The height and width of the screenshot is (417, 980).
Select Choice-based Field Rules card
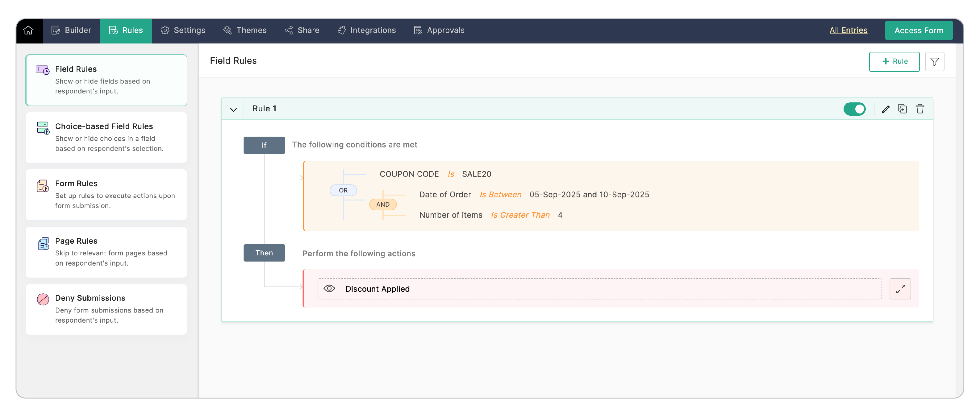pos(106,137)
